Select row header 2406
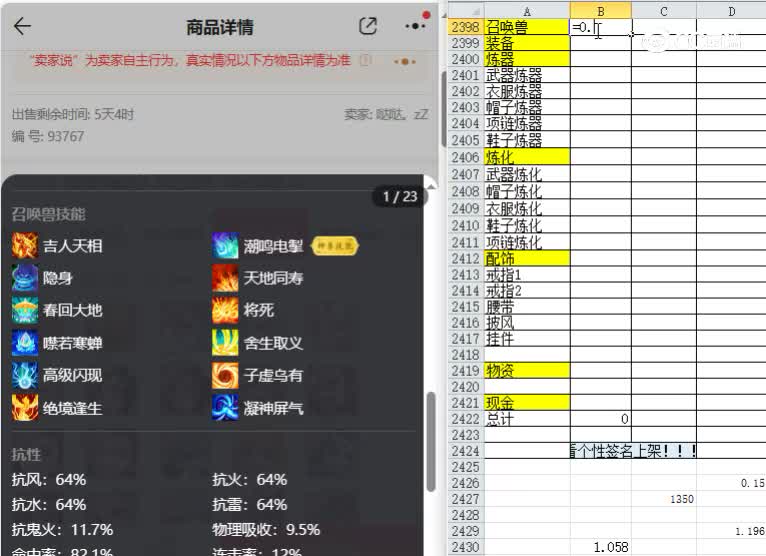The width and height of the screenshot is (766, 556). pyautogui.click(x=466, y=157)
